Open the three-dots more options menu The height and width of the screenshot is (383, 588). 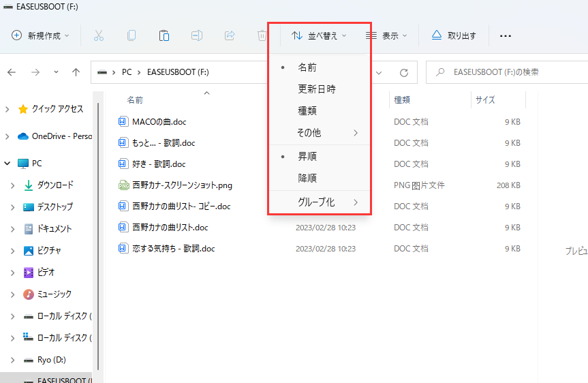tap(506, 36)
